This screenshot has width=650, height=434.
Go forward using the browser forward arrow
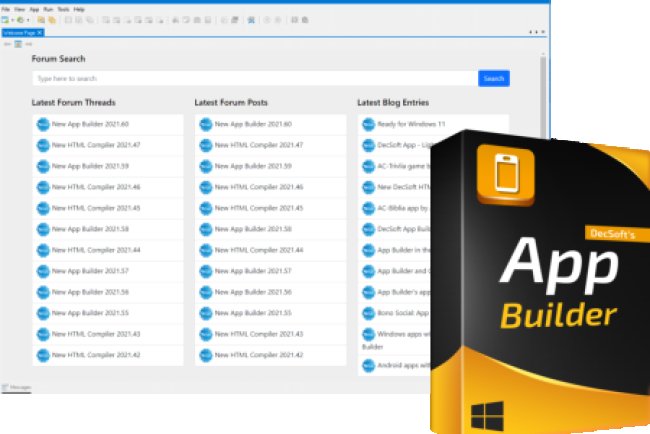pos(29,44)
